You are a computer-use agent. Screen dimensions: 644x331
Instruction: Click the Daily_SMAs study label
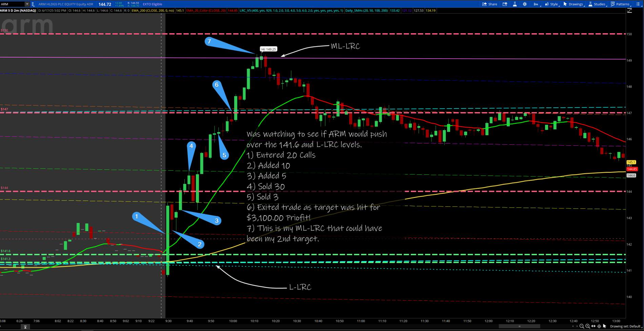[x=367, y=11]
